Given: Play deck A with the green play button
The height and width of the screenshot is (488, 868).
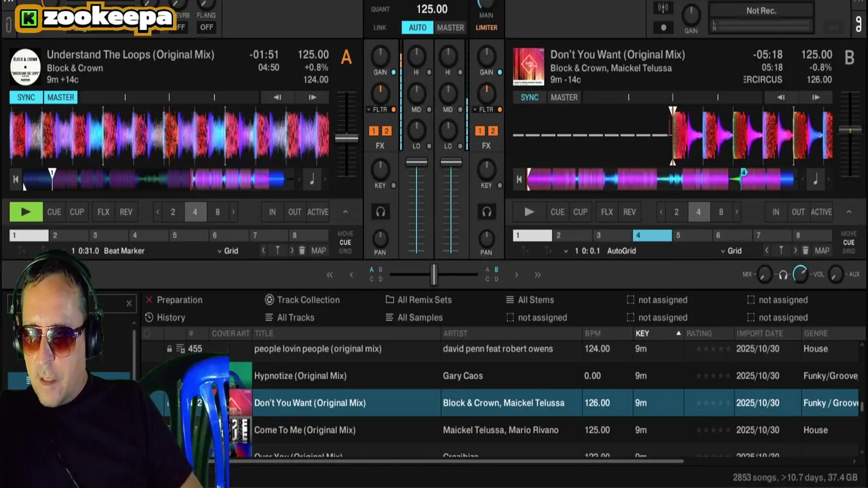Looking at the screenshot, I should click(26, 212).
